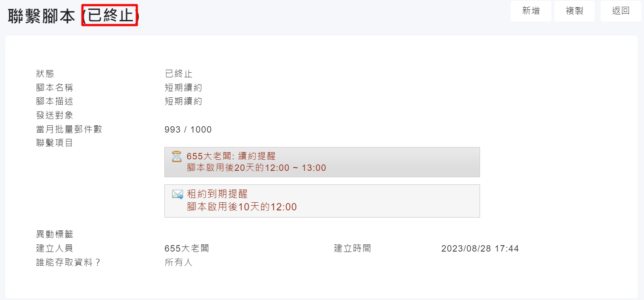Click the 聯繫腳本 page heading
This screenshot has width=644, height=300.
(x=42, y=16)
